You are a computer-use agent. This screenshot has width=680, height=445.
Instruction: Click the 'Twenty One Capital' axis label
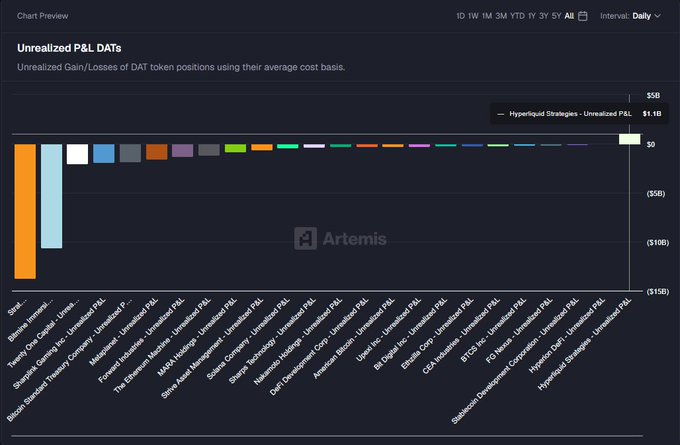click(43, 333)
